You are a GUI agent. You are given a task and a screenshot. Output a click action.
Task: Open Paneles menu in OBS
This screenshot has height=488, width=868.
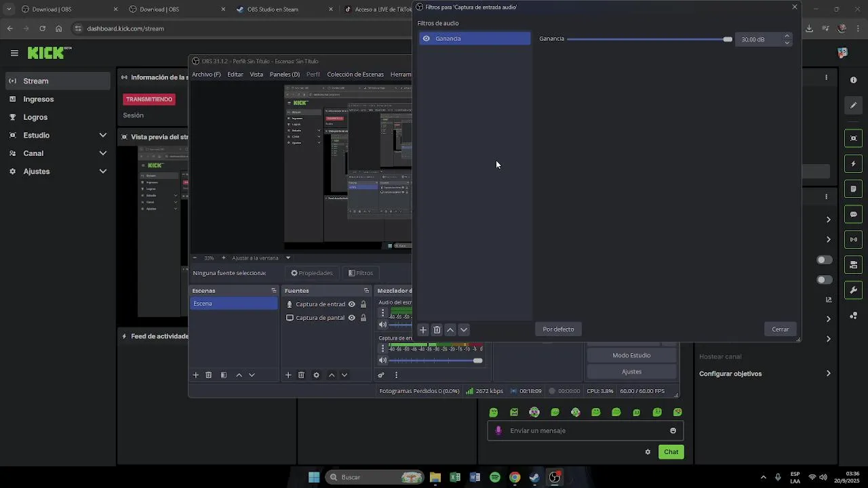click(x=285, y=75)
